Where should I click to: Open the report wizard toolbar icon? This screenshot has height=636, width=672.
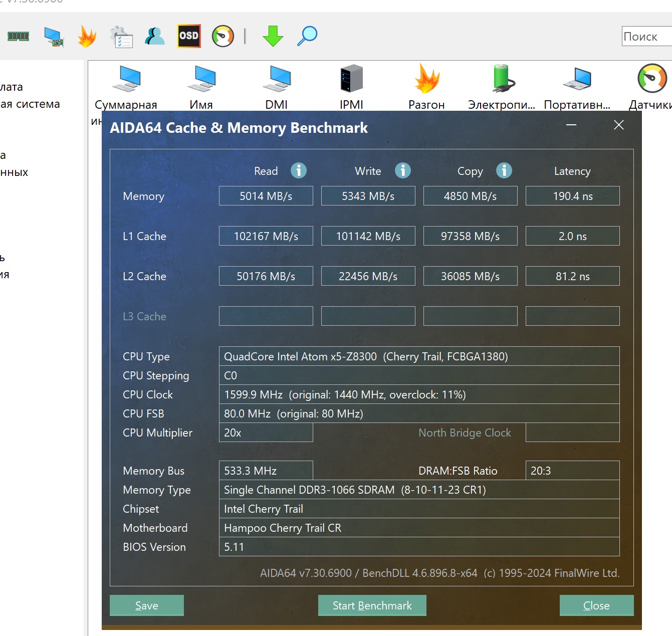click(x=121, y=37)
